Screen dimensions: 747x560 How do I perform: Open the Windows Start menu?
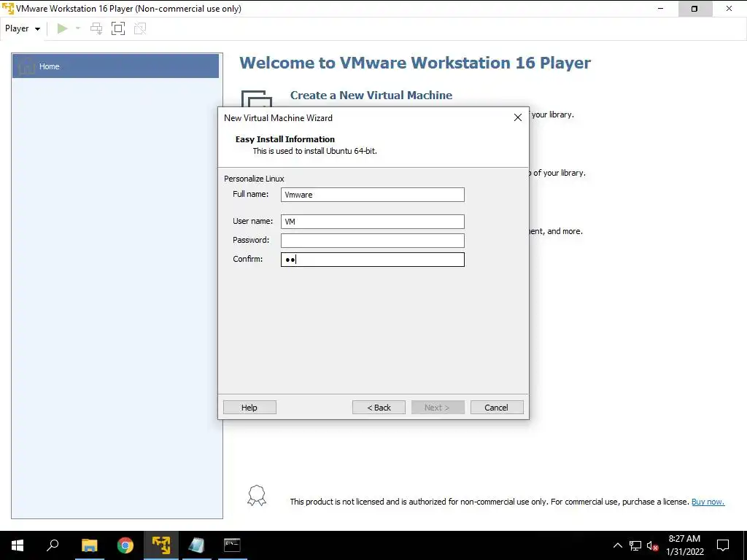click(x=18, y=545)
